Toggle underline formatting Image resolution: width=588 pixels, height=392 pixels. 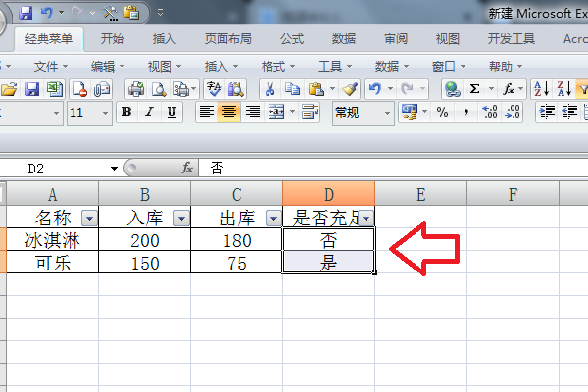coord(171,112)
